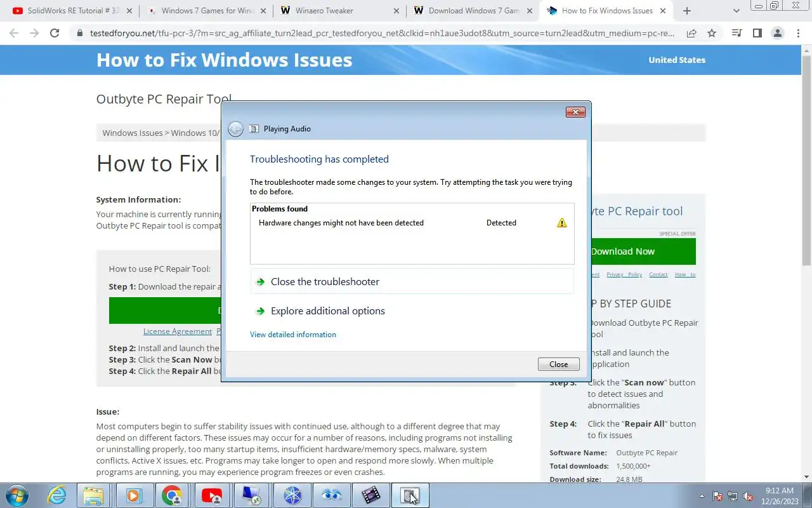The height and width of the screenshot is (508, 812).
Task: Select Explore additional options
Action: 412,311
